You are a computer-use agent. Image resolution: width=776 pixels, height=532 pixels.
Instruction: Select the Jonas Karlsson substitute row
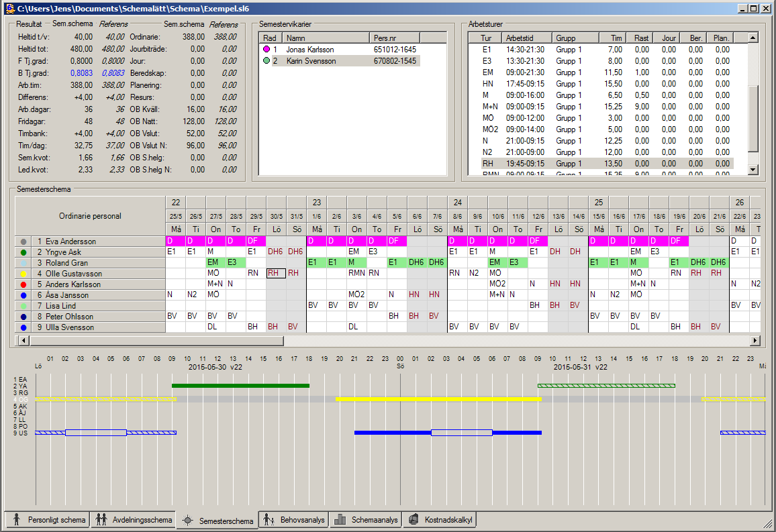340,50
